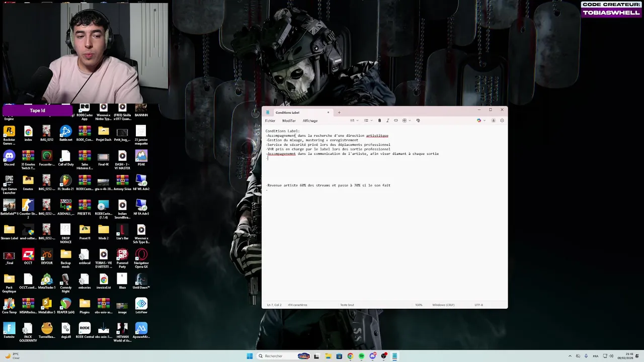Select the Stream Label folder
The image size is (644, 362).
[x=9, y=232]
